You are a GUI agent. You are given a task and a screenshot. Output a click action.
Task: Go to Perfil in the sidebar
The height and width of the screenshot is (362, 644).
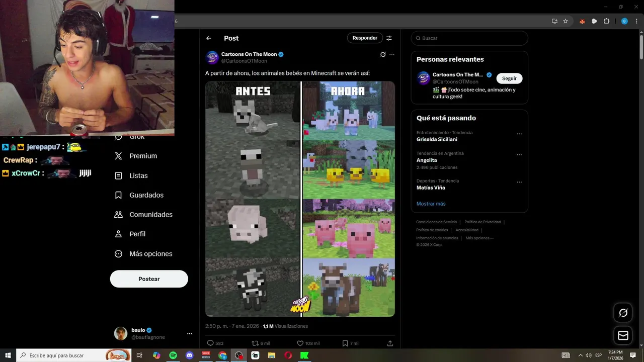130,234
